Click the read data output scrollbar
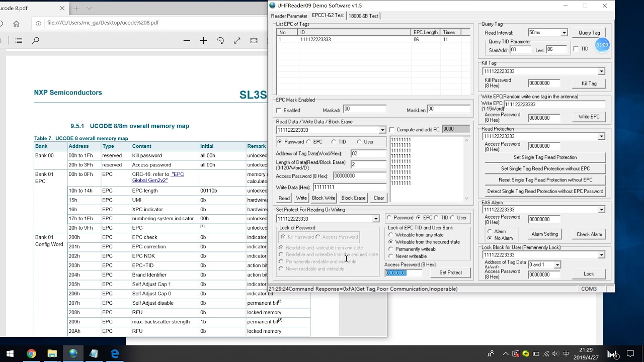Viewport: 644px width, 362px height. (466, 169)
